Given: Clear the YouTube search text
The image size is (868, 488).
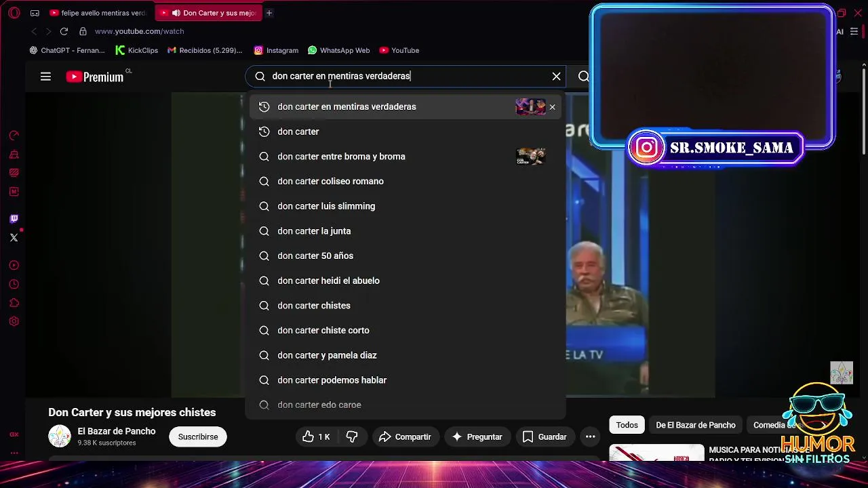Looking at the screenshot, I should coord(556,77).
